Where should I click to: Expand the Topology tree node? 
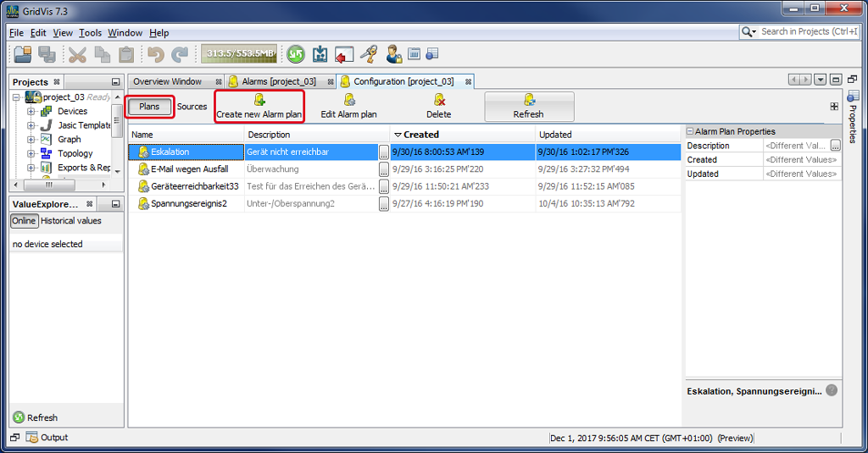click(31, 154)
